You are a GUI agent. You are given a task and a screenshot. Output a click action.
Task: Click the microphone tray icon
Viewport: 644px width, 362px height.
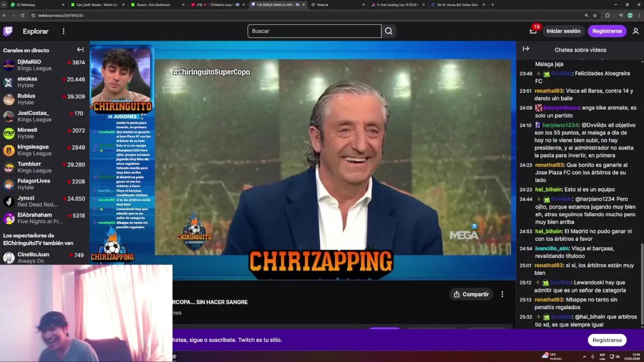(592, 356)
